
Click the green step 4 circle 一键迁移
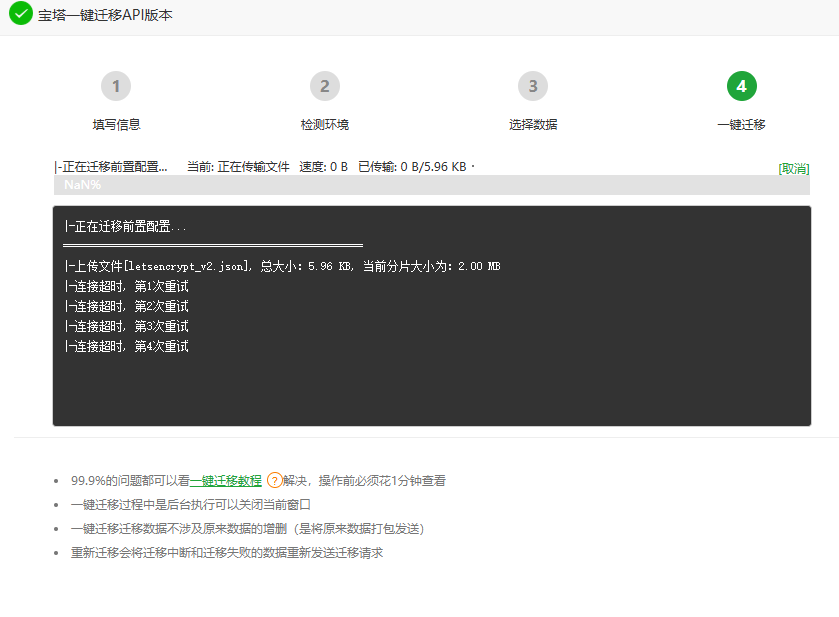click(741, 86)
